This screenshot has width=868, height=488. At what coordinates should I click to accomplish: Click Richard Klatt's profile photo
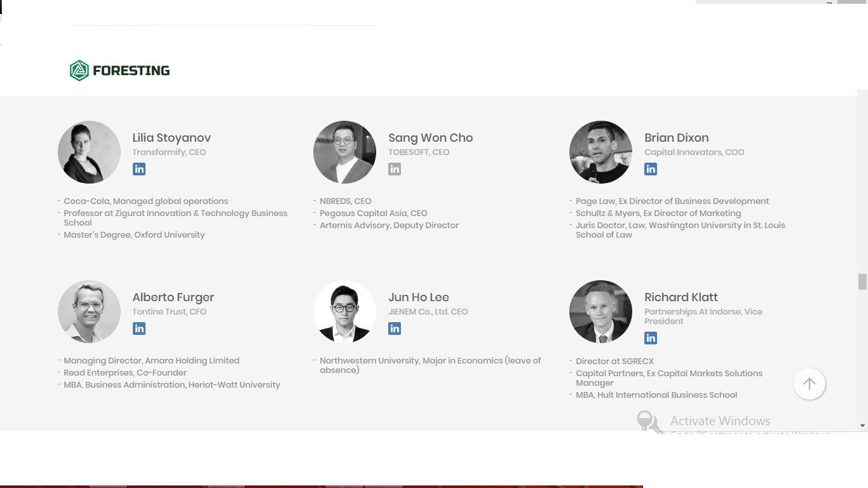[x=601, y=312]
